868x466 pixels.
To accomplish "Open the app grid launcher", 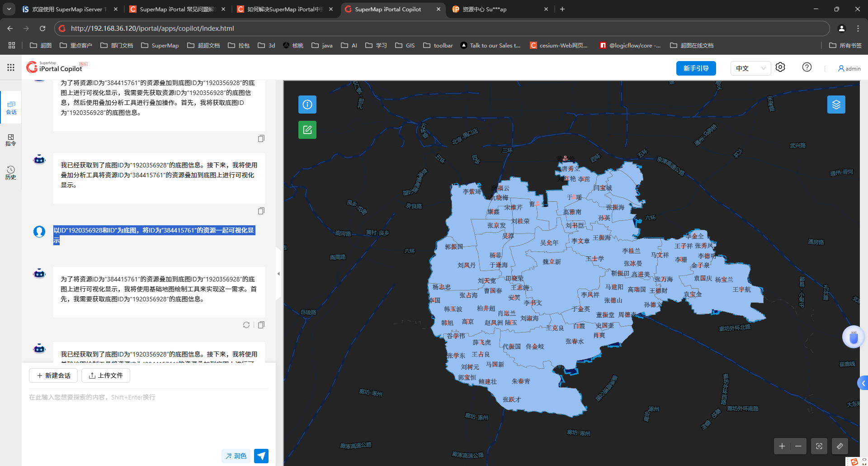I will [11, 67].
